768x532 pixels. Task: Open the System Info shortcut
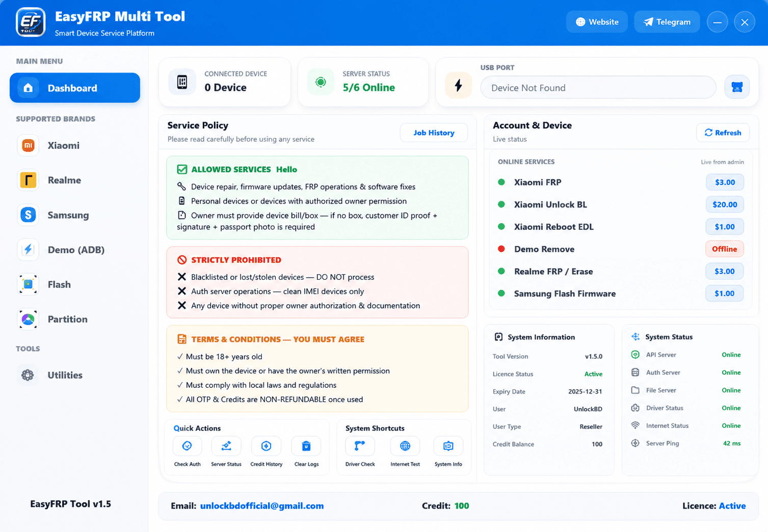tap(448, 446)
